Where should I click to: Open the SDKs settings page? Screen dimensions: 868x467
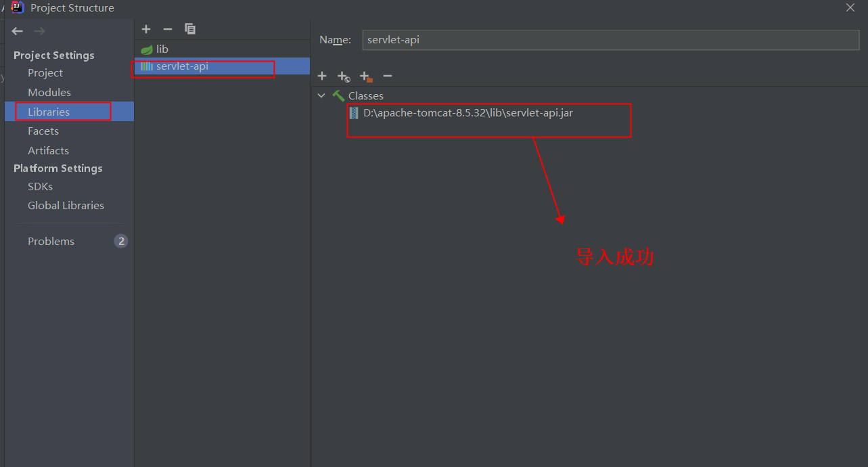click(40, 187)
